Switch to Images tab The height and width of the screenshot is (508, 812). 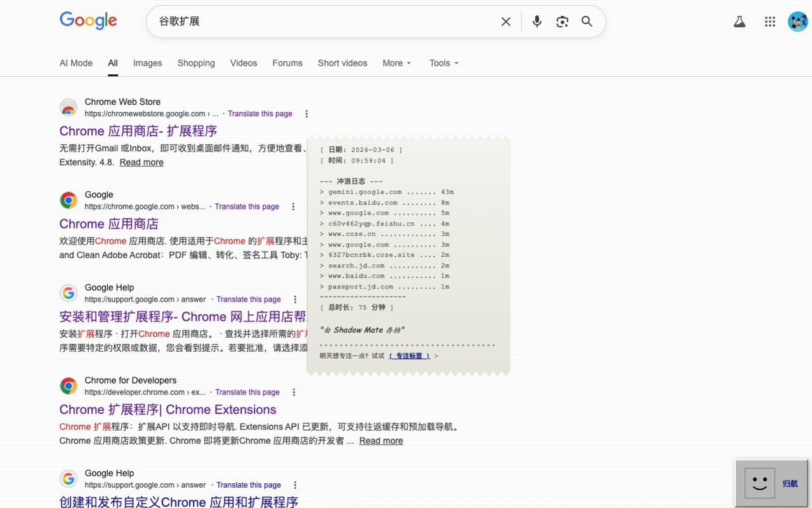147,63
